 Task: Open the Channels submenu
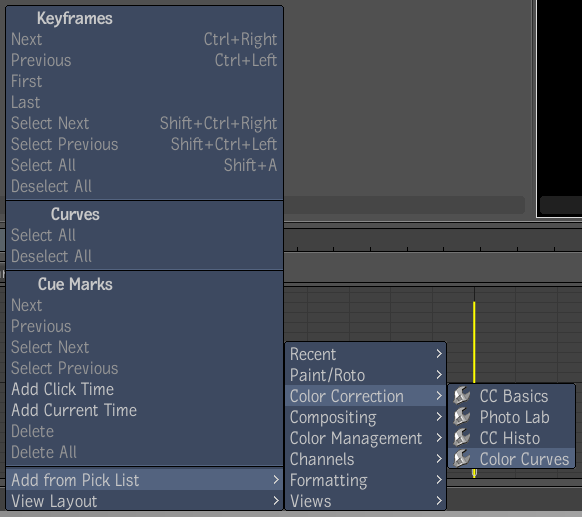tap(366, 459)
